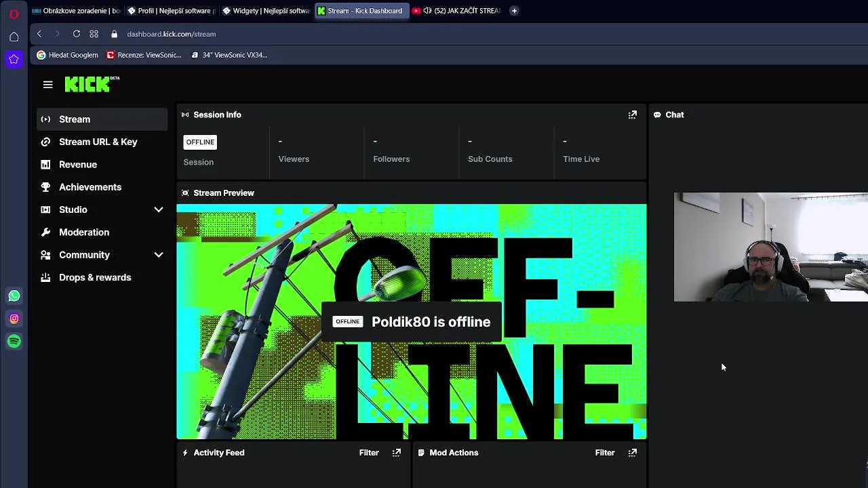The image size is (868, 488).
Task: Open WhatsApp in Opera sidebar
Action: click(x=14, y=296)
